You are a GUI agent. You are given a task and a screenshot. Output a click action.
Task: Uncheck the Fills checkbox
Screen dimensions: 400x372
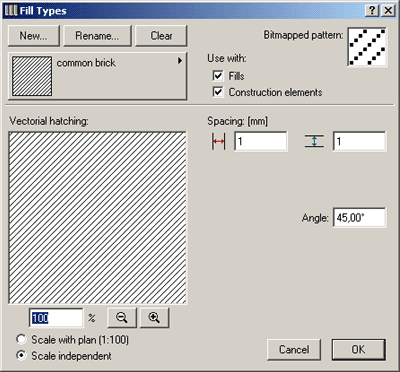coord(218,76)
